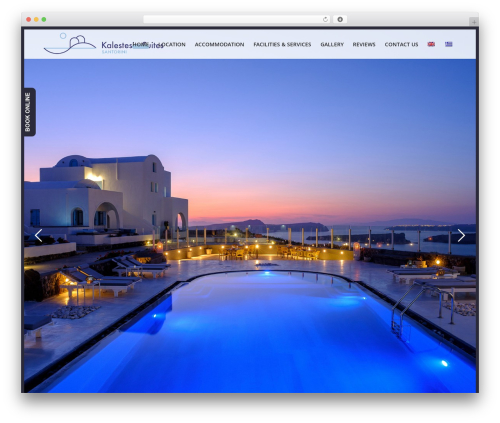Open the Reviews menu item
Viewport: 500px width, 423px height.
[364, 44]
